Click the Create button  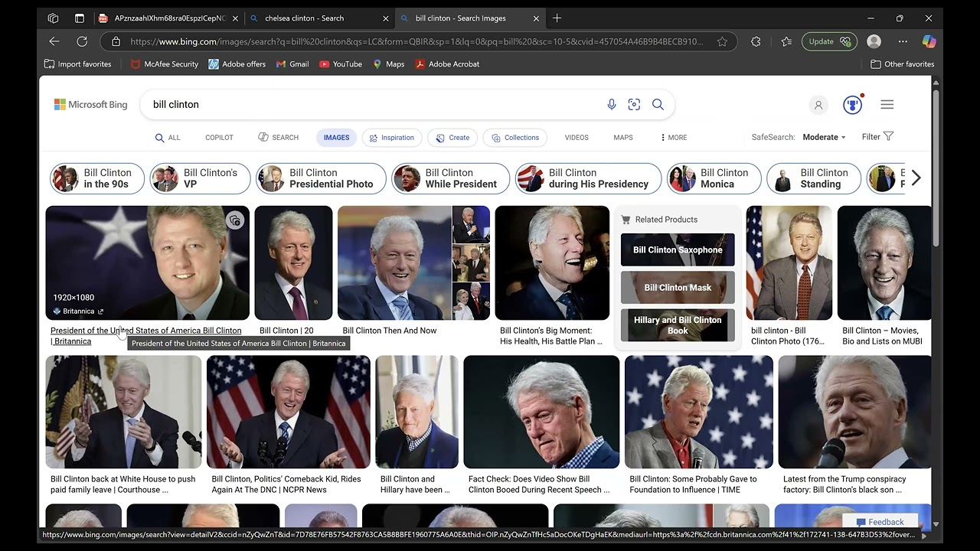pos(452,138)
